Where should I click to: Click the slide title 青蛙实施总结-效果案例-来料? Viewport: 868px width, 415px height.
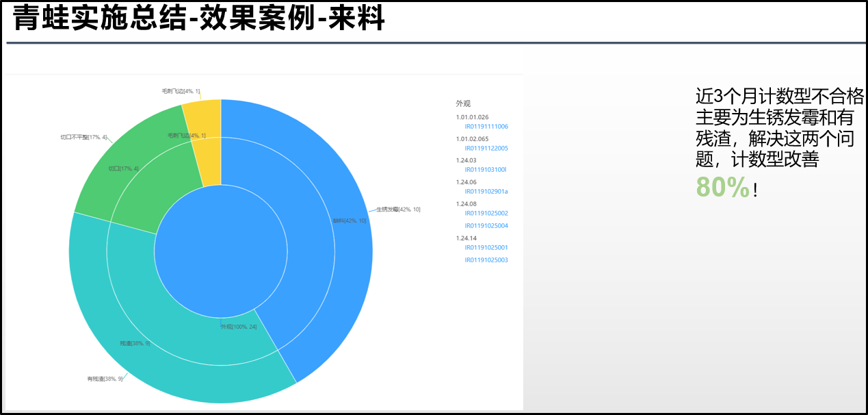(x=199, y=18)
